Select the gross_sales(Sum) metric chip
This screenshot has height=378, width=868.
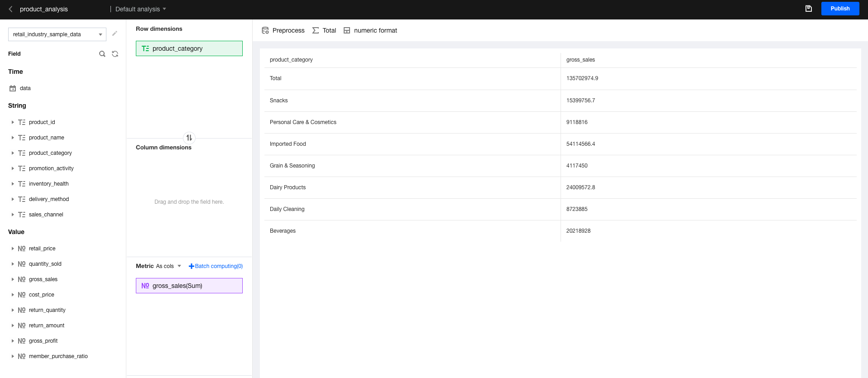189,286
